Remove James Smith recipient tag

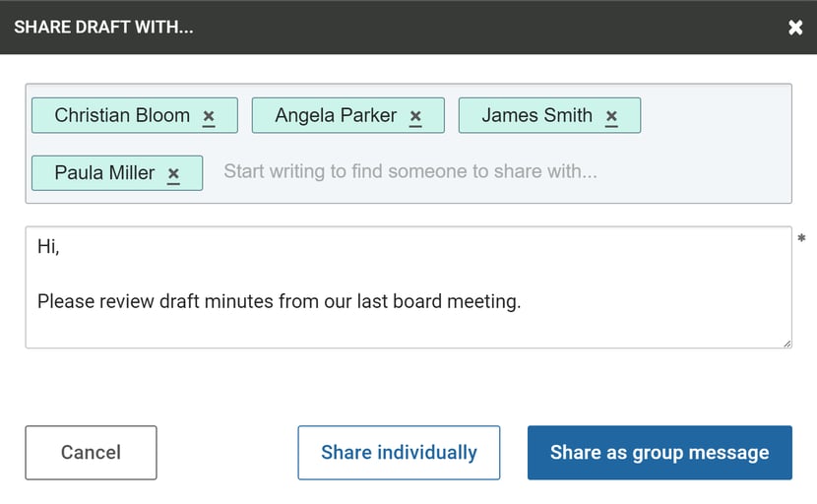611,116
